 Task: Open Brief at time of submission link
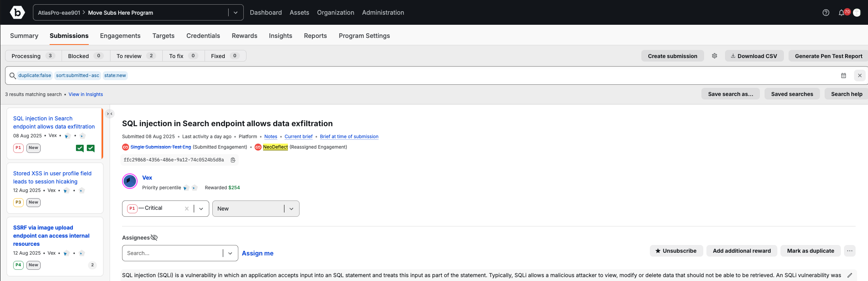click(x=349, y=137)
